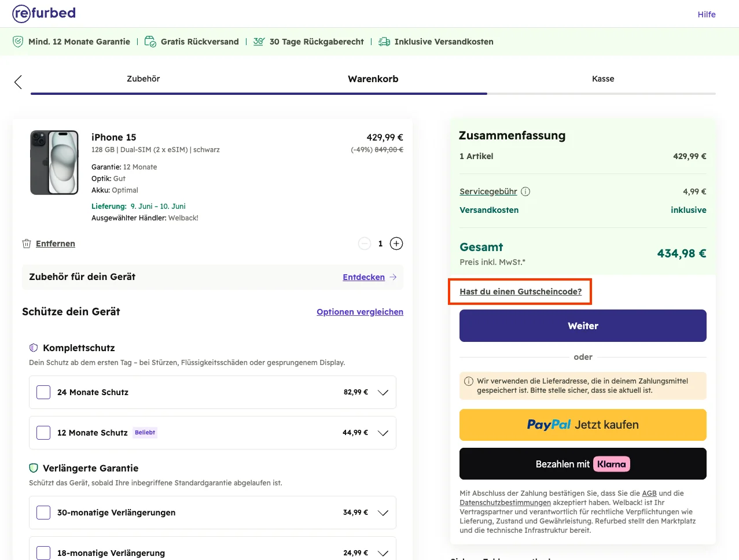Select the Warenkorb step
This screenshot has width=739, height=560.
[x=373, y=79]
